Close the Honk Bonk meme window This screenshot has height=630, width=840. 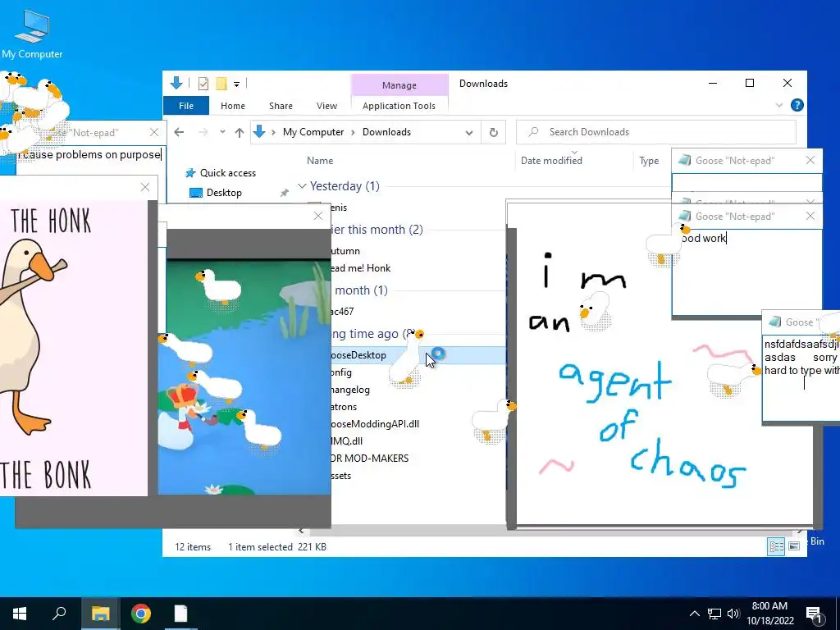[145, 187]
